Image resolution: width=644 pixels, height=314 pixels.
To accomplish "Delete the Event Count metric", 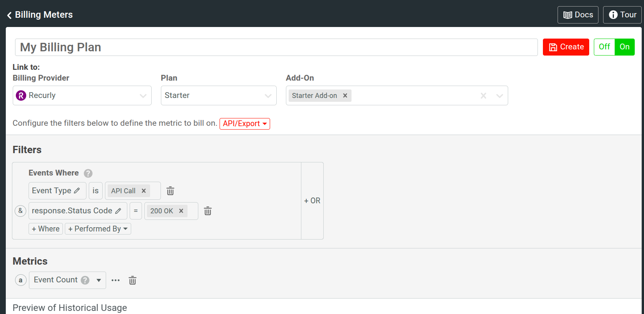I will pos(132,280).
